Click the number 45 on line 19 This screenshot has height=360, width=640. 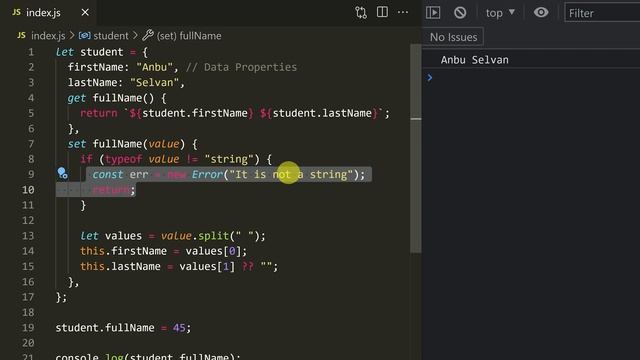tap(179, 328)
